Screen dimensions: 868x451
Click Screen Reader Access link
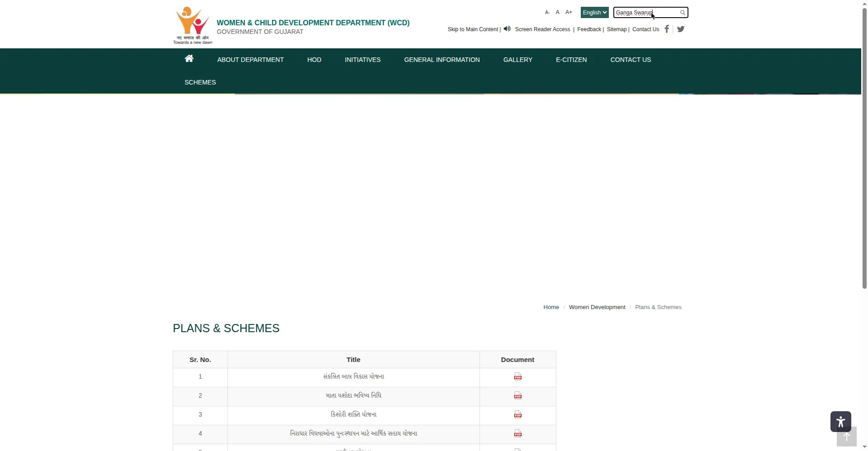[x=542, y=29]
